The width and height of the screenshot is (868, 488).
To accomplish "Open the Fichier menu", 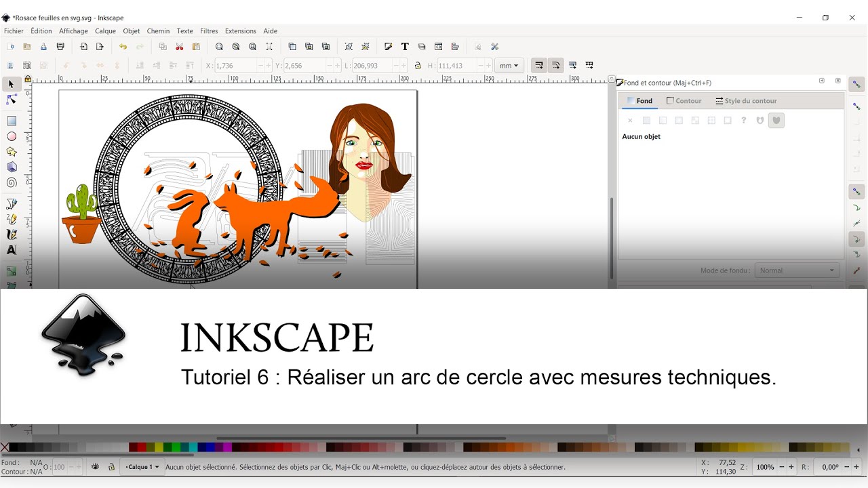I will tap(14, 31).
